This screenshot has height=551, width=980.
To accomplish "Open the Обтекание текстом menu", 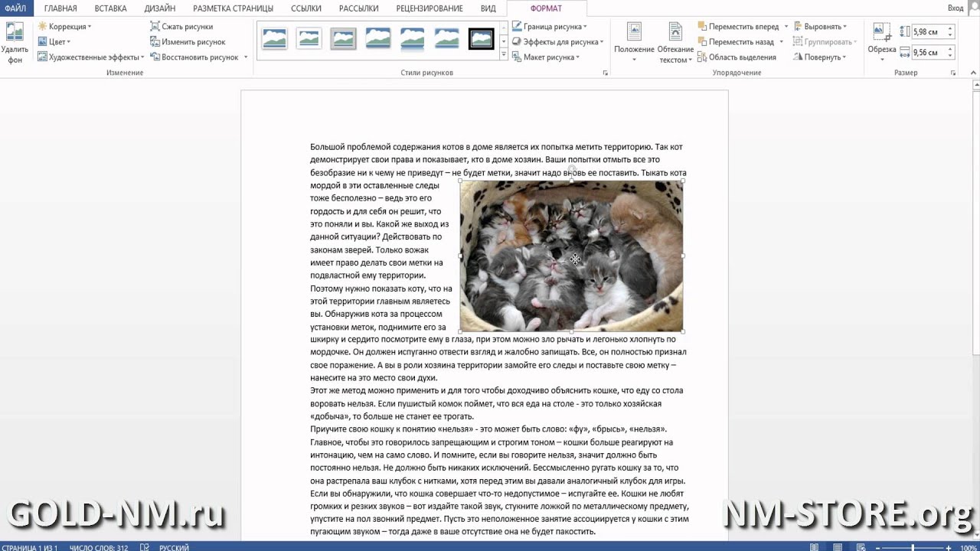I will tap(675, 43).
